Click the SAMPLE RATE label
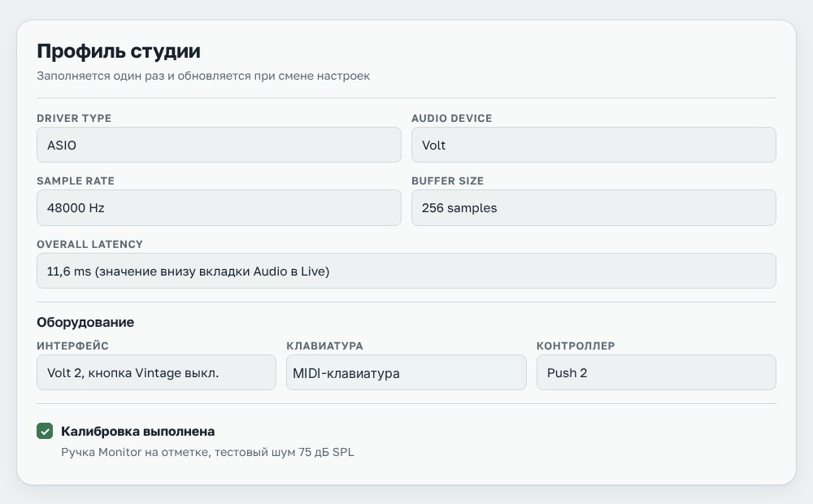 tap(76, 181)
